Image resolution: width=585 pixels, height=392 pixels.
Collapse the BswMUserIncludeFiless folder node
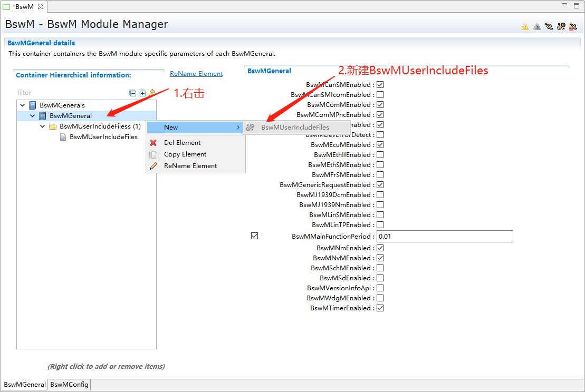pyautogui.click(x=43, y=126)
